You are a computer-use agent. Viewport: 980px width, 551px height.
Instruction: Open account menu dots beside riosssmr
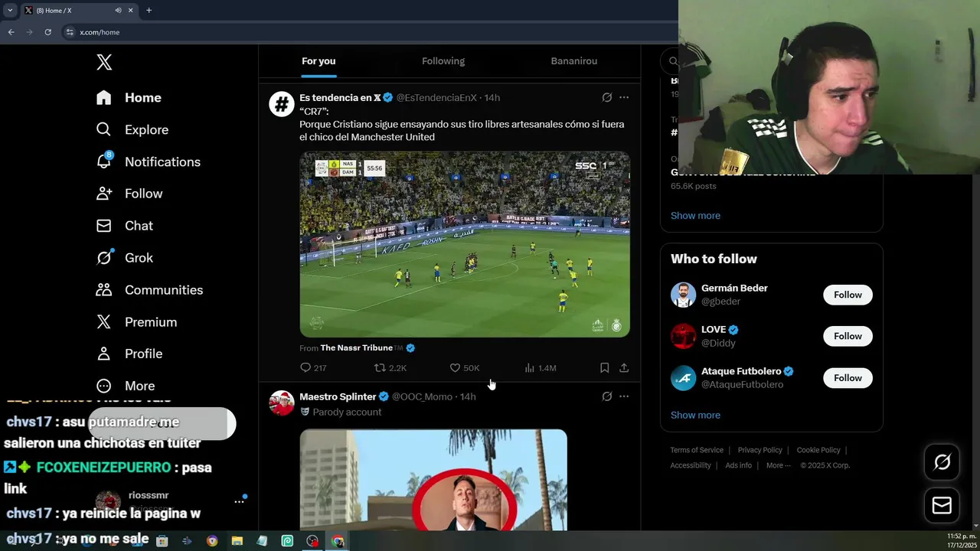coord(239,501)
